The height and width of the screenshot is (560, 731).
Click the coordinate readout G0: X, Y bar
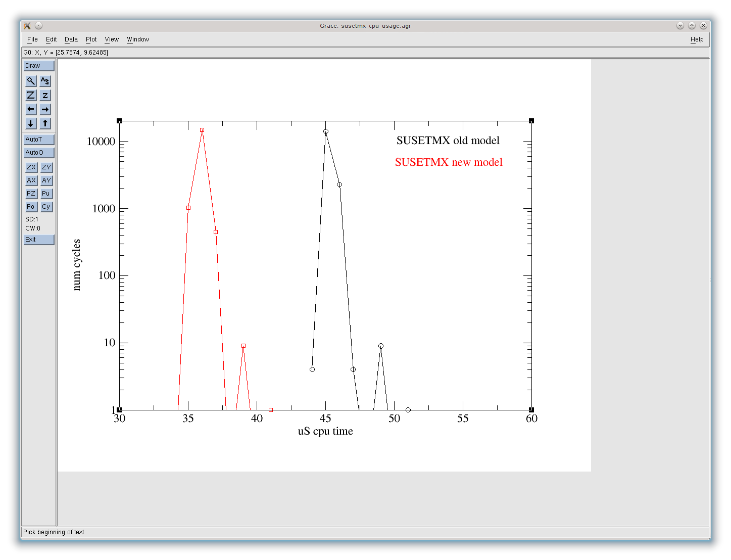[365, 53]
